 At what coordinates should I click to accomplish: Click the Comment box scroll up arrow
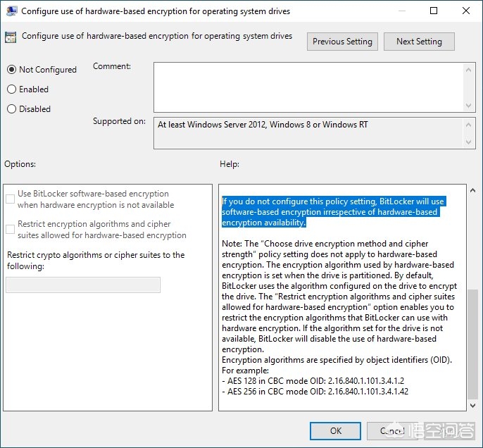pyautogui.click(x=468, y=70)
